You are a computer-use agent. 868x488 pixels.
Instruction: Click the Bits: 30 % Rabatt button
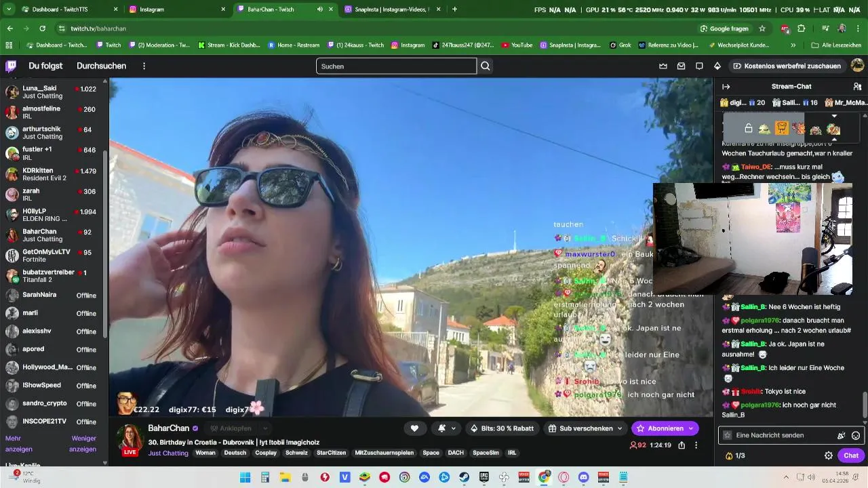(502, 428)
